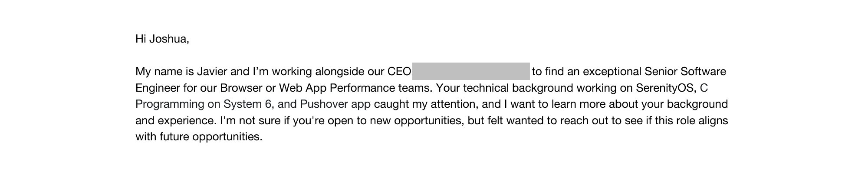Open the "Pushover app" link

click(335, 104)
